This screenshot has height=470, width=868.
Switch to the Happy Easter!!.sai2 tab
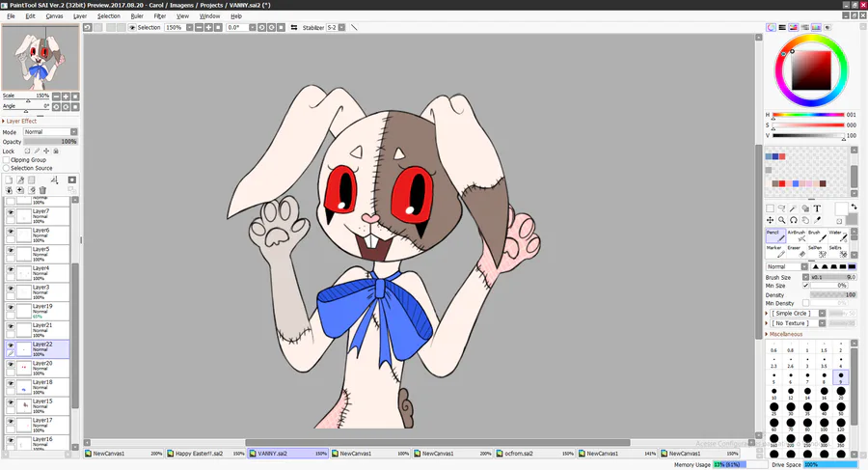coord(205,454)
